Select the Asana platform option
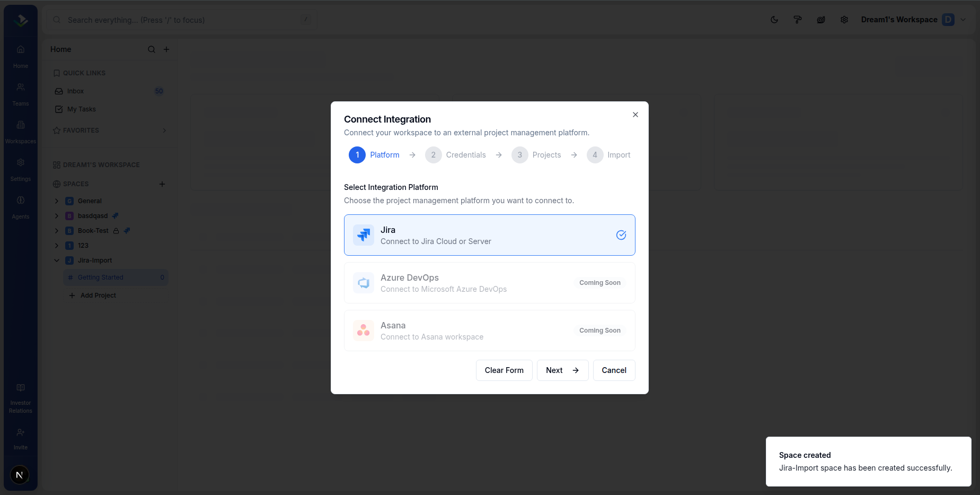 pyautogui.click(x=490, y=331)
